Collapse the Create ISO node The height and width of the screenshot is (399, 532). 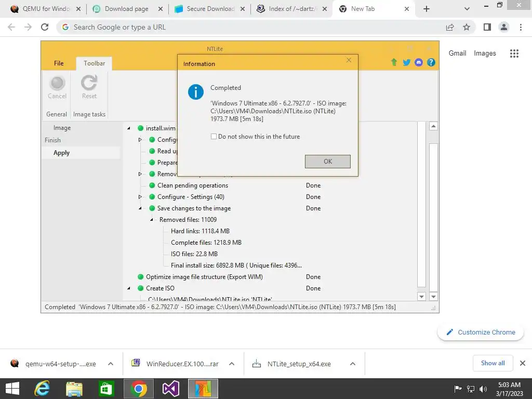(129, 288)
